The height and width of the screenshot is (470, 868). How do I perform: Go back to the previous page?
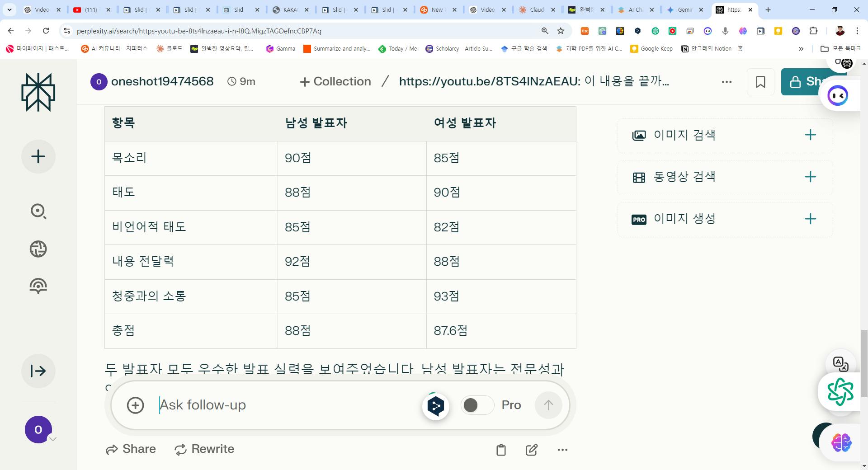(11, 31)
